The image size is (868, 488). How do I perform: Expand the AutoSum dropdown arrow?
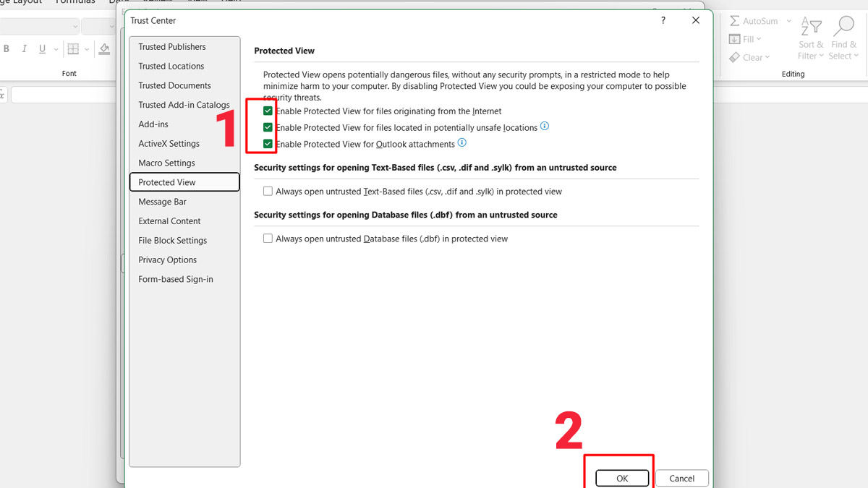[788, 22]
